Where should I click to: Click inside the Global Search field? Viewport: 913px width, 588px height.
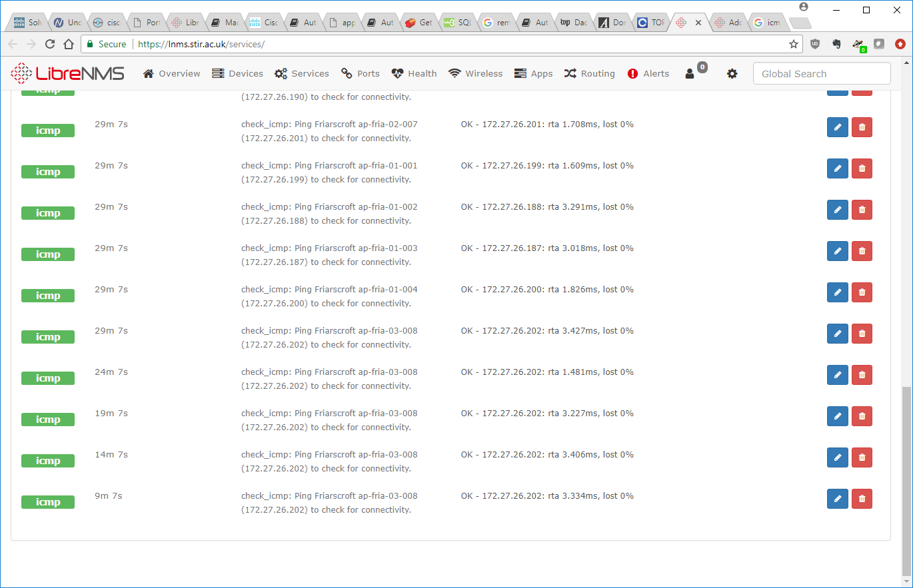pyautogui.click(x=821, y=73)
